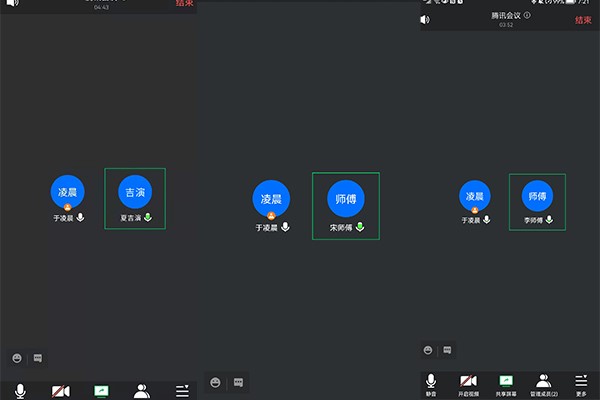
Task: Select the 宋师傅 participant tile
Action: point(345,207)
